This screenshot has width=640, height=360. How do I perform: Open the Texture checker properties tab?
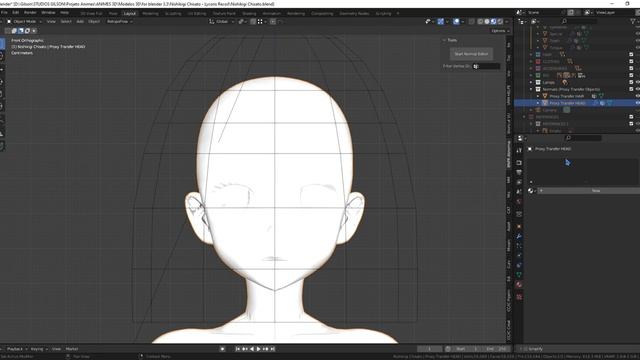point(519,297)
